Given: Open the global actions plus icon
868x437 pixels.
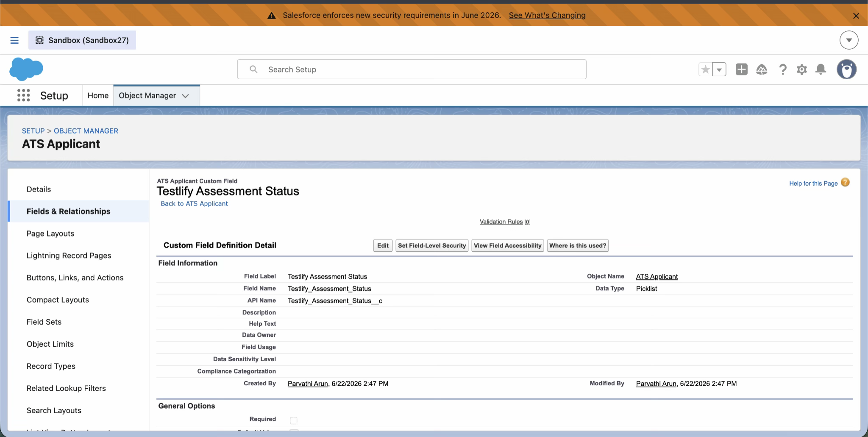Looking at the screenshot, I should pos(742,70).
